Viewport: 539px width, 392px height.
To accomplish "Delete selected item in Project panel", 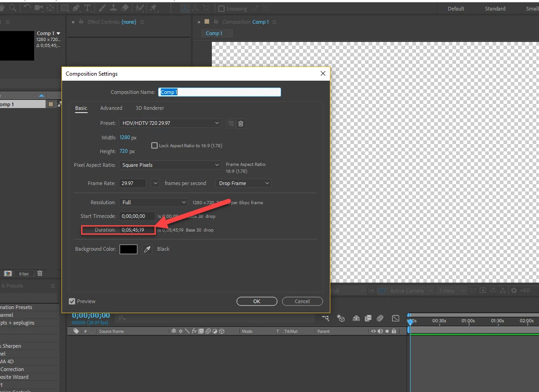I will [40, 273].
